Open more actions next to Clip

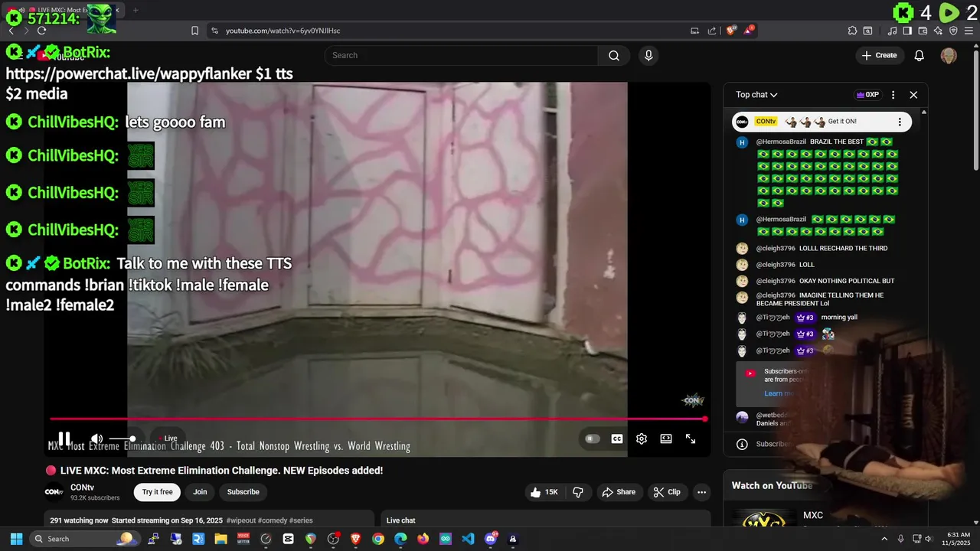[x=701, y=492]
